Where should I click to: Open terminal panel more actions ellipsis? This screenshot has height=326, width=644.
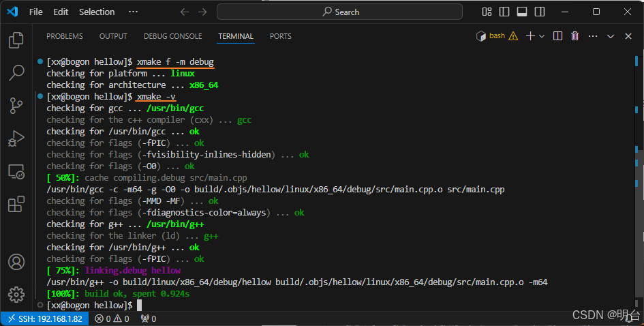tap(593, 36)
